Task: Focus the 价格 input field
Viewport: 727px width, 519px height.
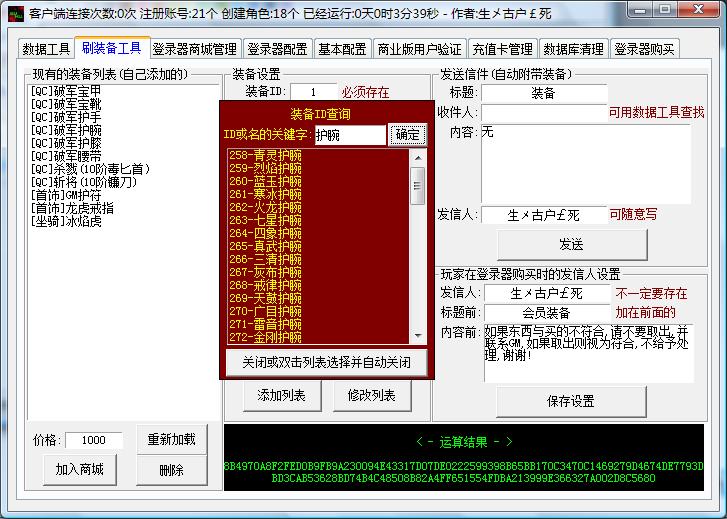Action: pos(94,440)
